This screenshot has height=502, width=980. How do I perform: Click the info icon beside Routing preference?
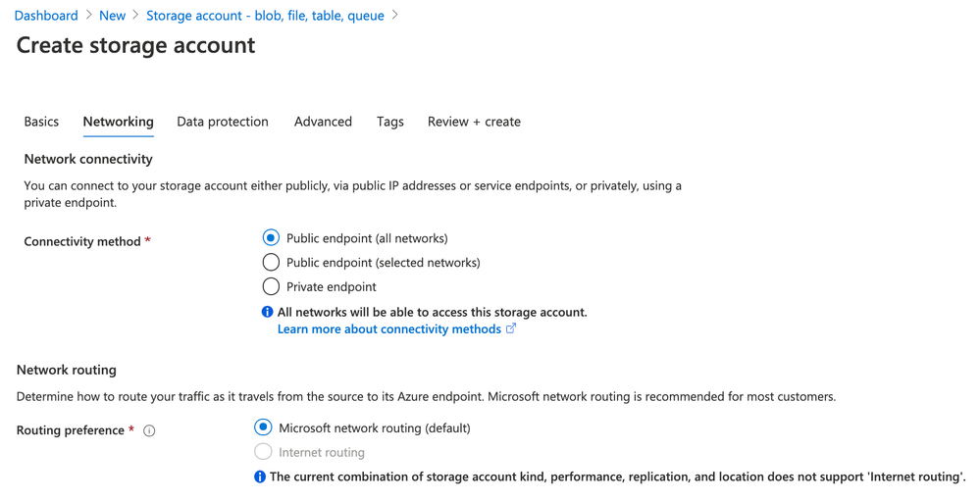(x=149, y=430)
